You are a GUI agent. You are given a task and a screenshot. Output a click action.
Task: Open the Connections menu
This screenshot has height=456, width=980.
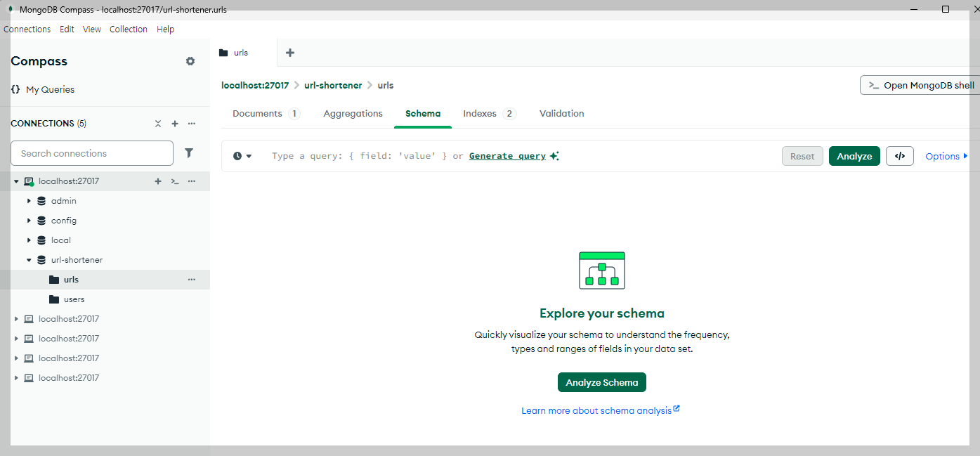coord(27,30)
